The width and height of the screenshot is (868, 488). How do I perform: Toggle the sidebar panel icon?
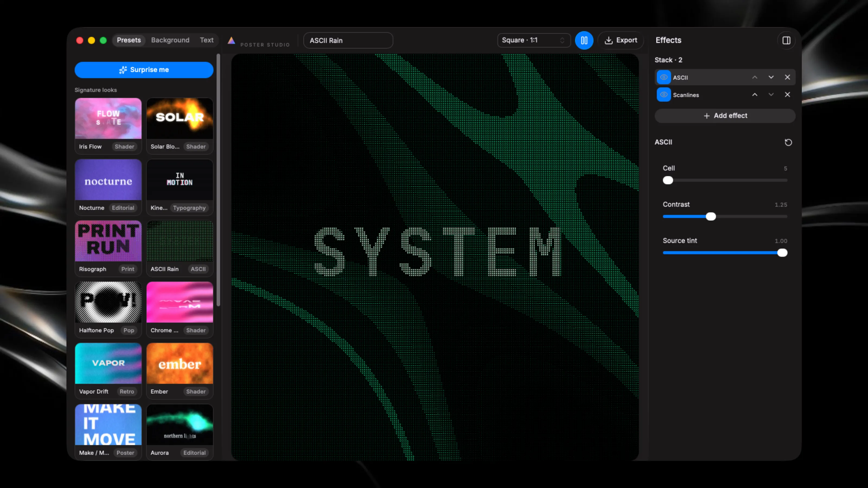pos(786,40)
